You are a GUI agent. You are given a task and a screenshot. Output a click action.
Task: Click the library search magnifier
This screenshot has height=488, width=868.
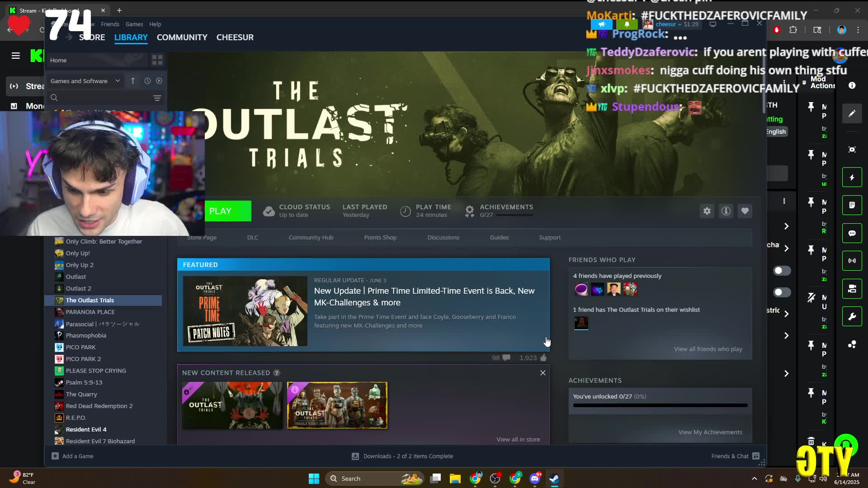tap(54, 98)
